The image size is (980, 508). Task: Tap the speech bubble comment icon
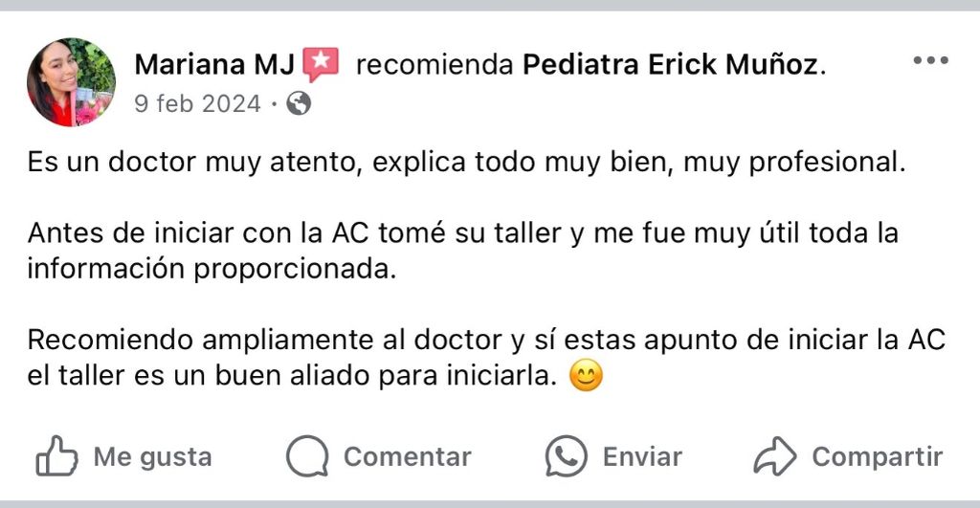pos(307,456)
